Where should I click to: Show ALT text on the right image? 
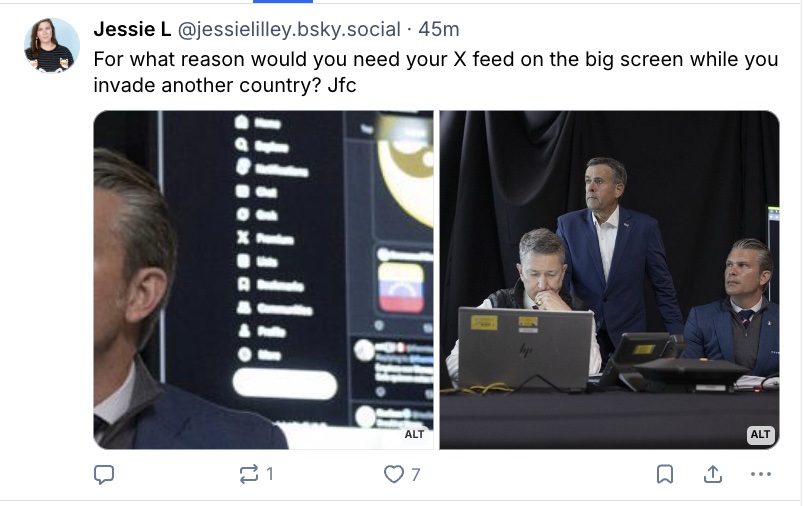point(760,434)
